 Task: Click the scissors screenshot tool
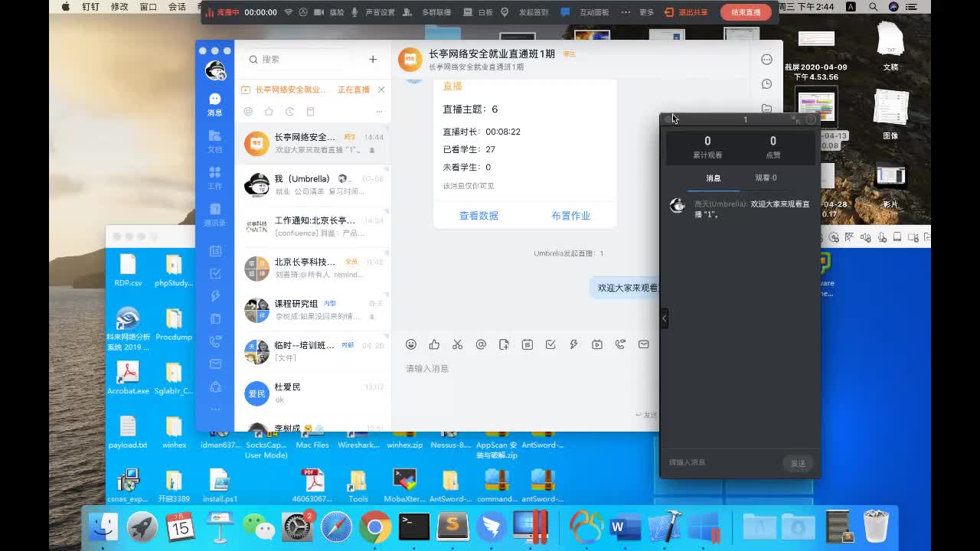tap(457, 344)
